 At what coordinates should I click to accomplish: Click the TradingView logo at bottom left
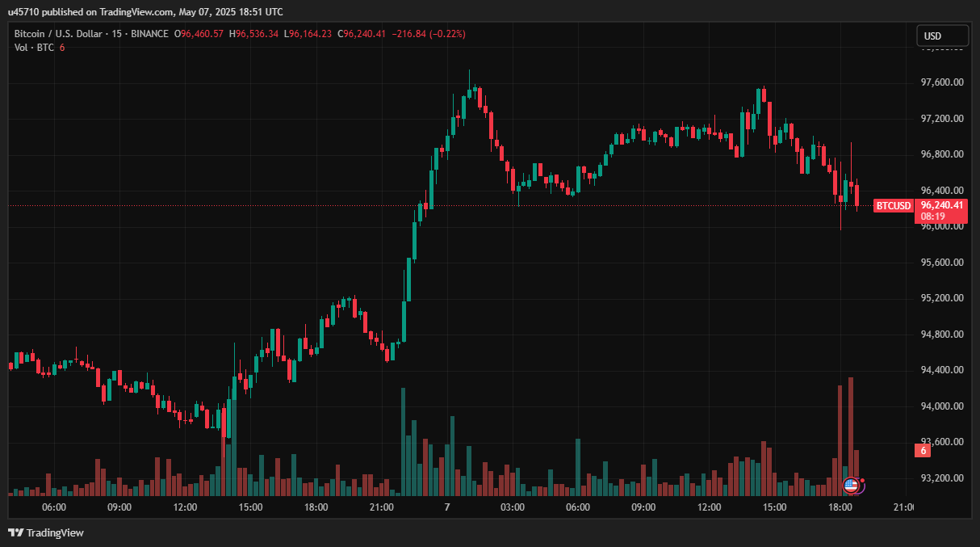(46, 532)
